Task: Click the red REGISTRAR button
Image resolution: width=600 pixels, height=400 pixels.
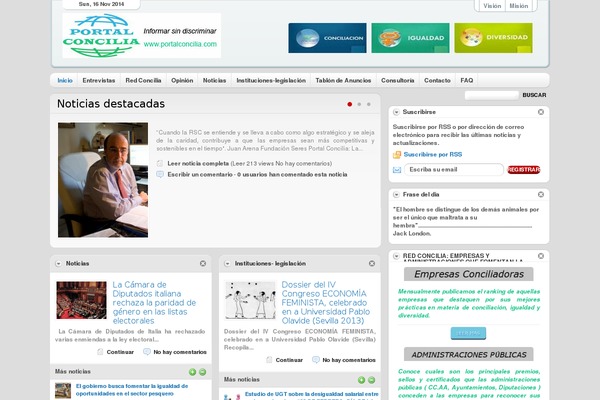Action: tap(523, 170)
